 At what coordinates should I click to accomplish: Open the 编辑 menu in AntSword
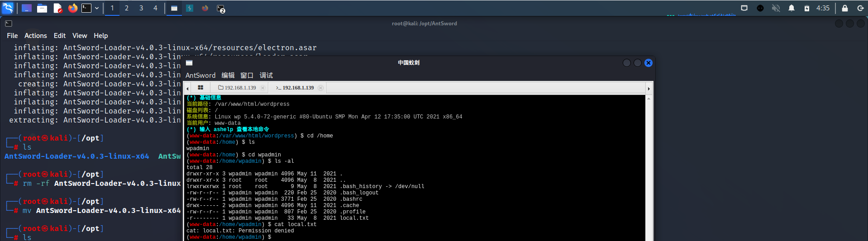tap(228, 76)
